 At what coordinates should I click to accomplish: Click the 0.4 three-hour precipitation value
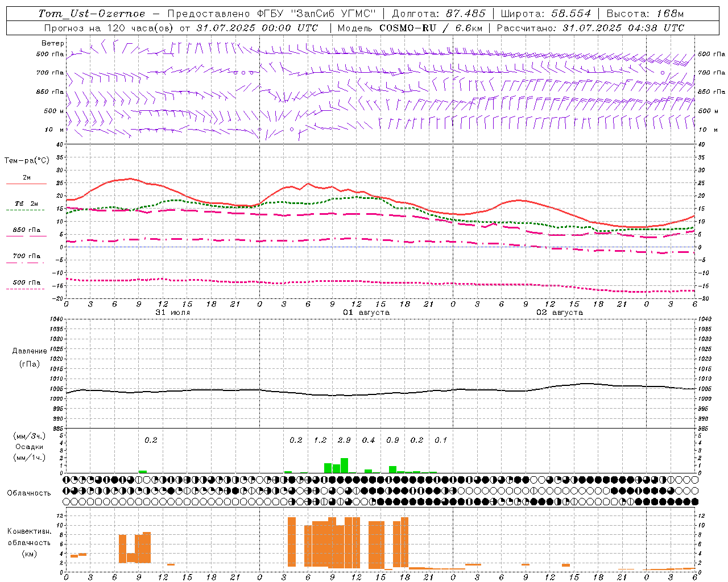[x=369, y=440]
